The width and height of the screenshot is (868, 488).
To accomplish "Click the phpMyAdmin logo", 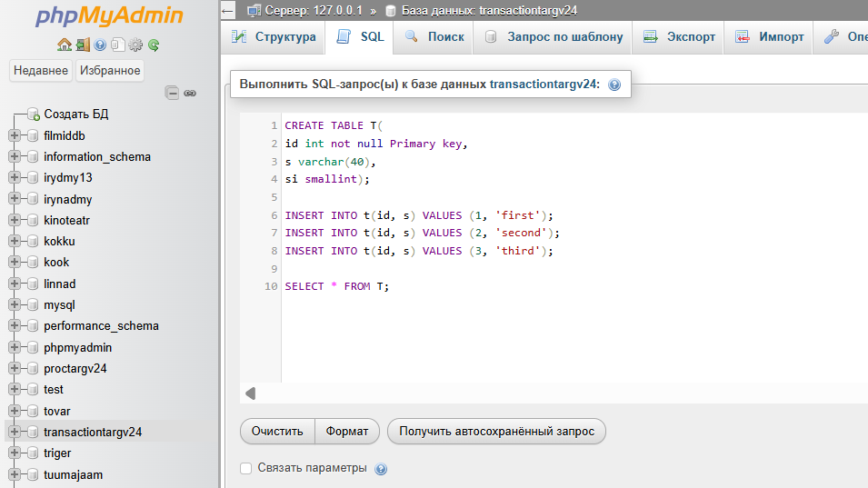I will click(109, 15).
